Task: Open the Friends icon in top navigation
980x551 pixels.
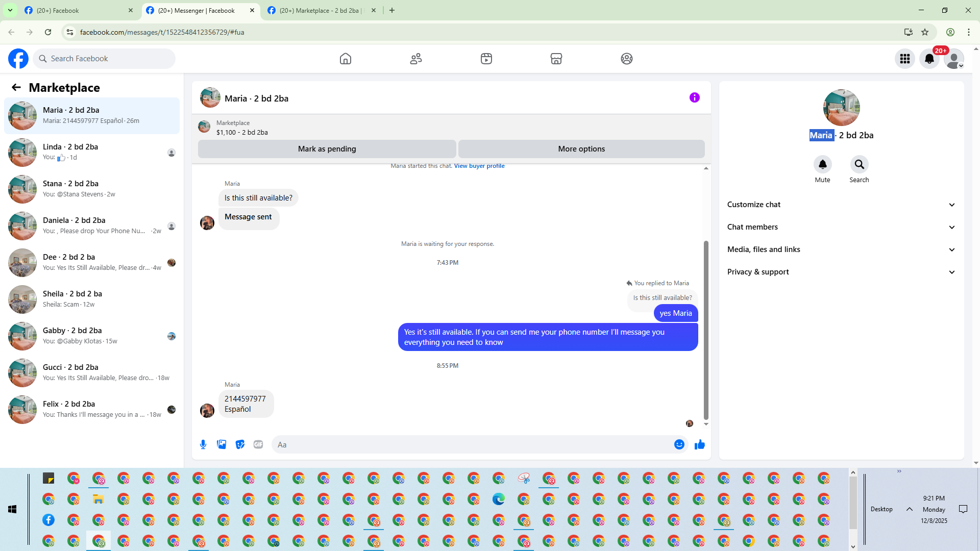Action: point(416,59)
